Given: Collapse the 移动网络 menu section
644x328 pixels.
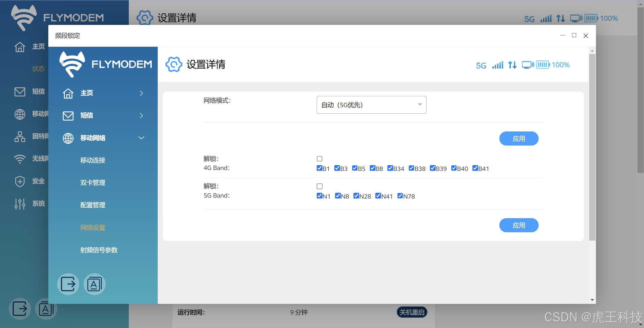Looking at the screenshot, I should 141,138.
